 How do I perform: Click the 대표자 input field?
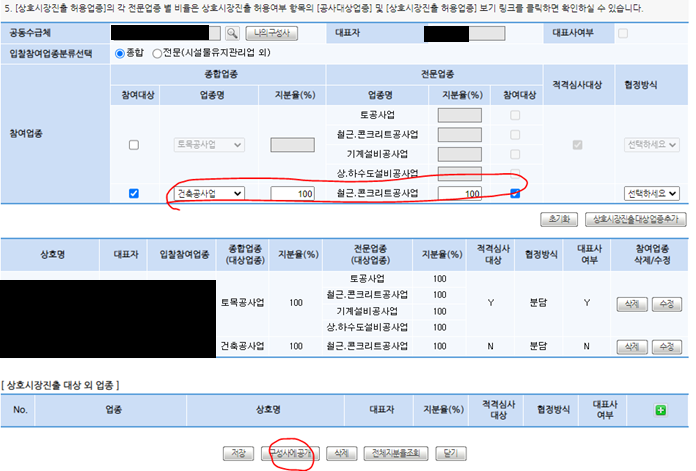point(464,33)
